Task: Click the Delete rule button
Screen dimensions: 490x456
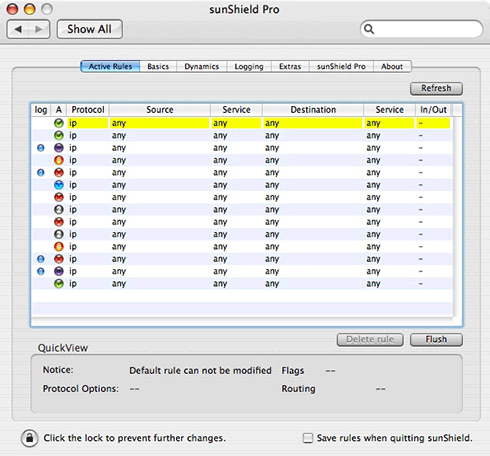Action: click(x=370, y=339)
